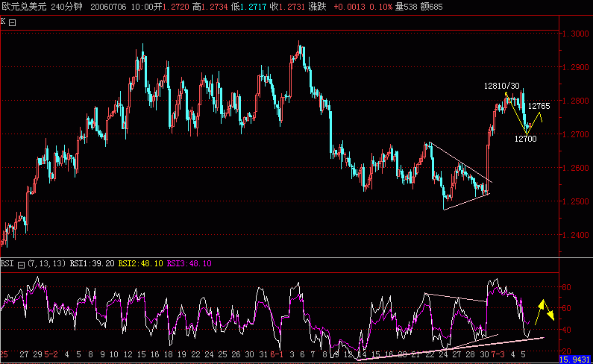This screenshot has height=364, width=593.
Task: Click the 18 date on time axis
Action: [x=169, y=354]
